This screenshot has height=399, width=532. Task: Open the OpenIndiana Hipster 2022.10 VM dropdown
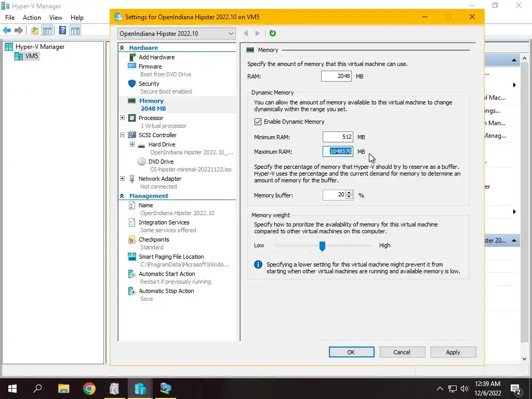pos(177,34)
